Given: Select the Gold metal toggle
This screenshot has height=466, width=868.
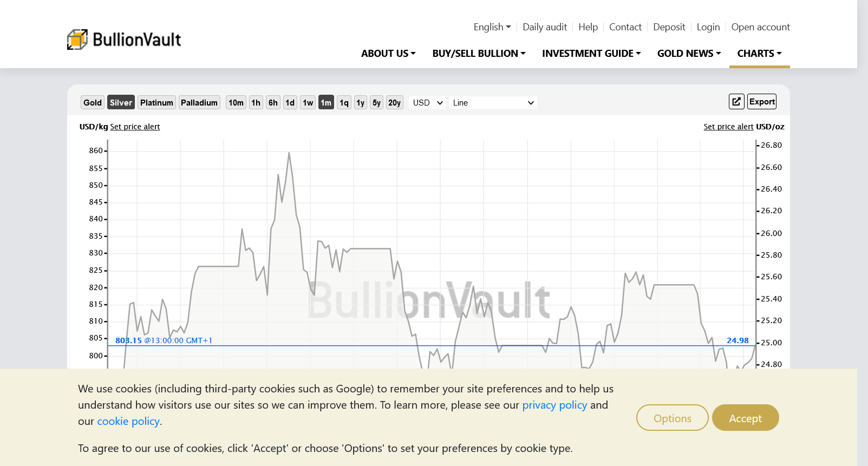Looking at the screenshot, I should pos(93,103).
